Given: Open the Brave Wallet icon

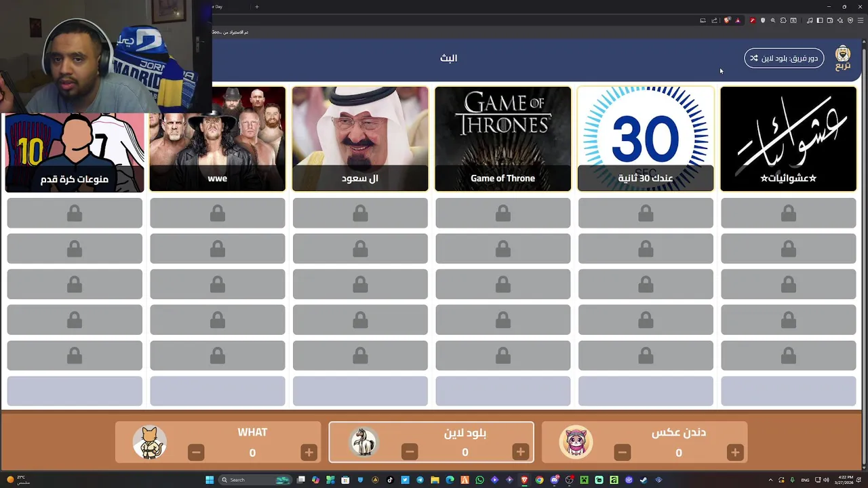Looking at the screenshot, I should point(830,20).
